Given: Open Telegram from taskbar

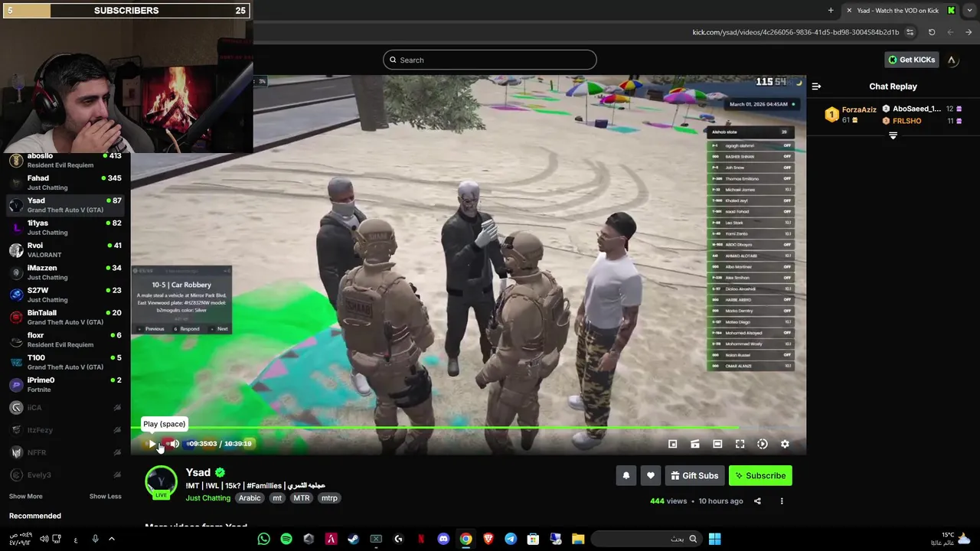Looking at the screenshot, I should tap(511, 539).
